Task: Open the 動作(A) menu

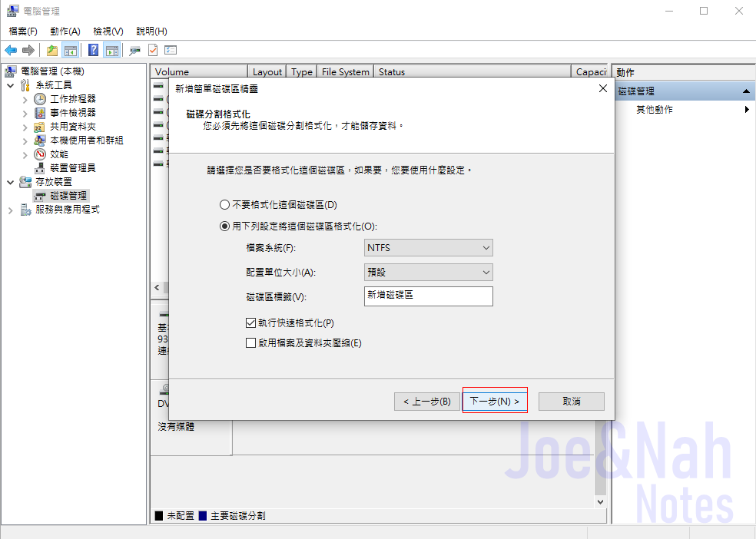Action: (x=65, y=31)
